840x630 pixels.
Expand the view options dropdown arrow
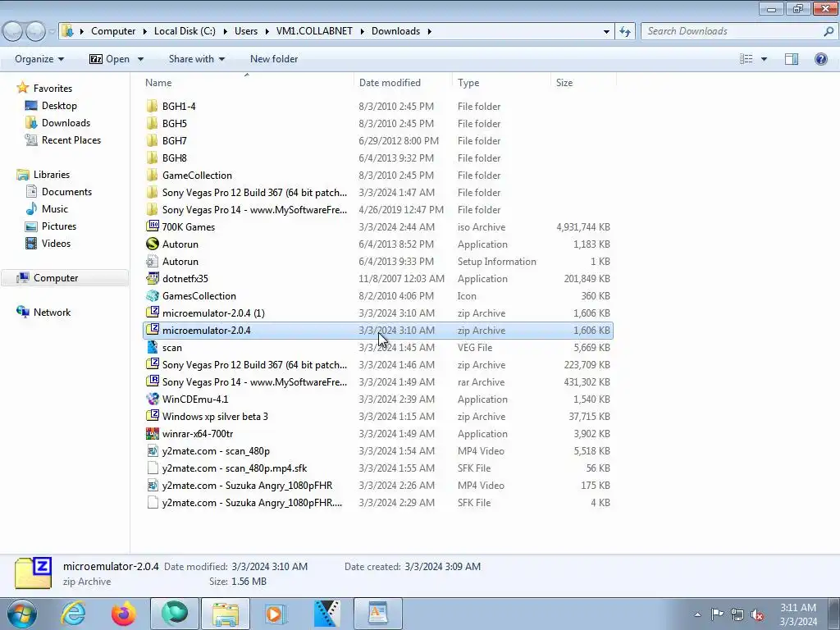764,59
